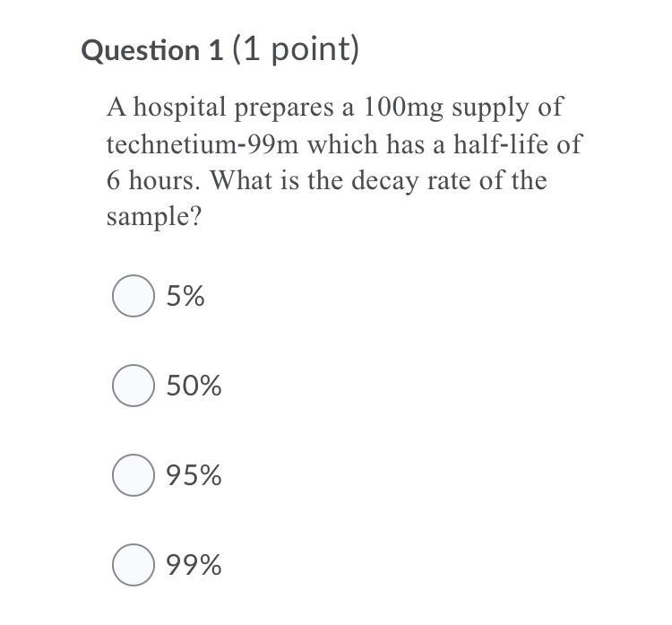Pick the 95% radio button
Screen dimensions: 672x625
click(134, 475)
